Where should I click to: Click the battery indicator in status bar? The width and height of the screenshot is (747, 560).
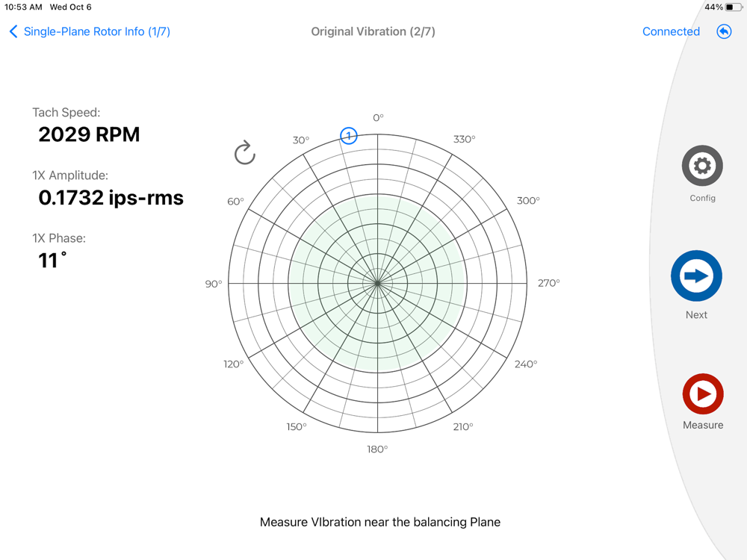[733, 7]
